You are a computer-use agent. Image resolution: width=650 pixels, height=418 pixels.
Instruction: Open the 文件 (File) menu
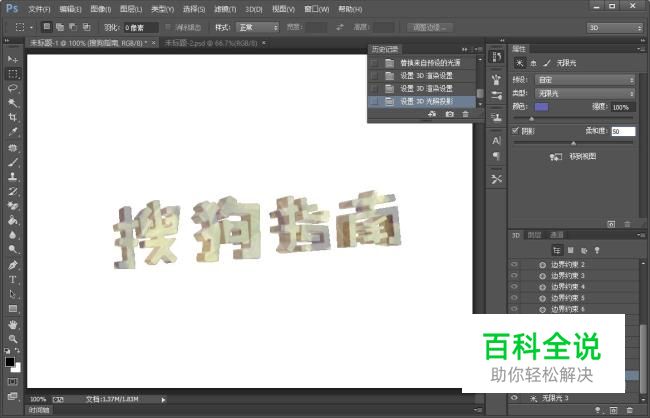(x=39, y=9)
